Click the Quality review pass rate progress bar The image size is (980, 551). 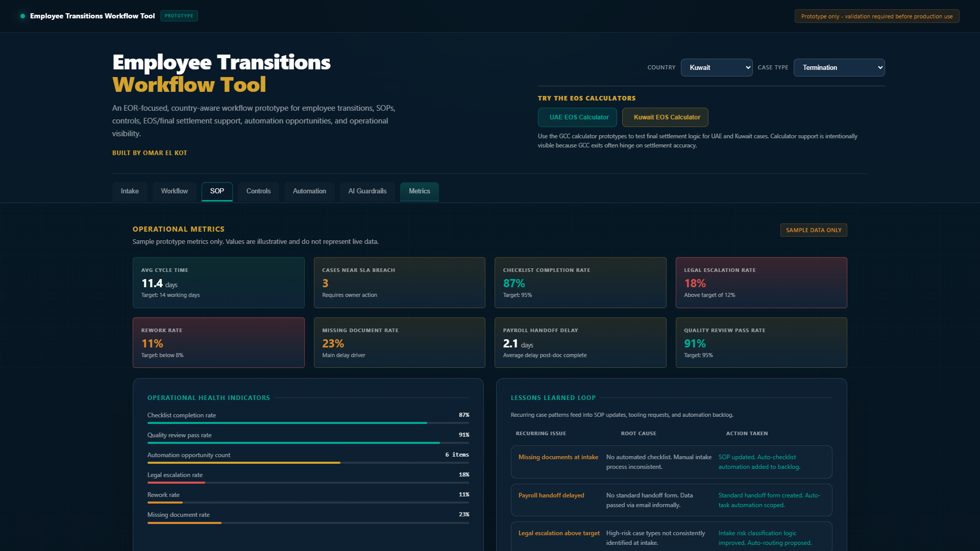(308, 443)
